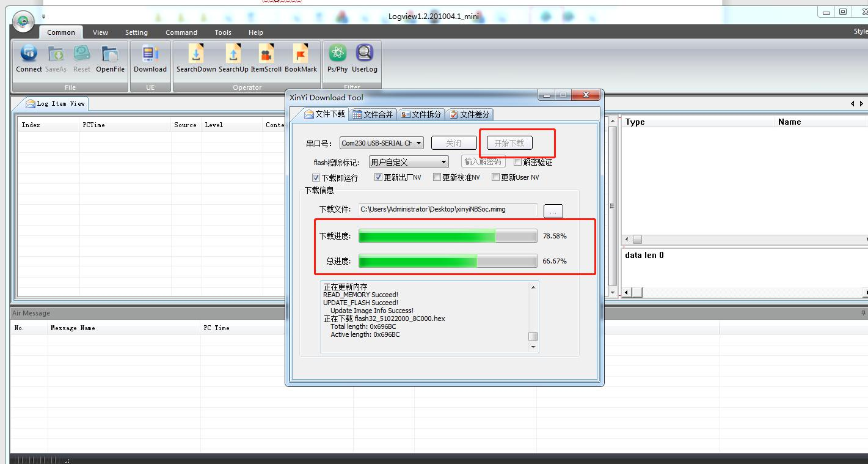
Task: Open the Tools ribbon tab
Action: click(223, 32)
